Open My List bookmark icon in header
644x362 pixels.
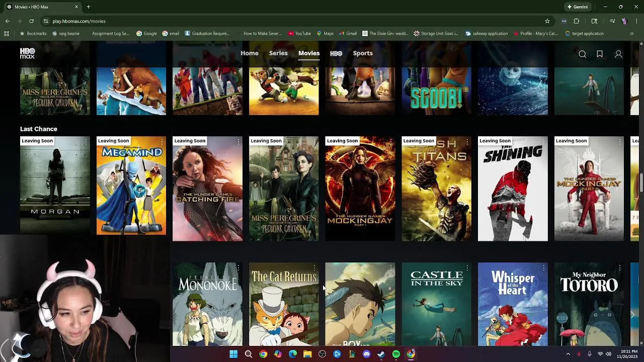pyautogui.click(x=600, y=54)
